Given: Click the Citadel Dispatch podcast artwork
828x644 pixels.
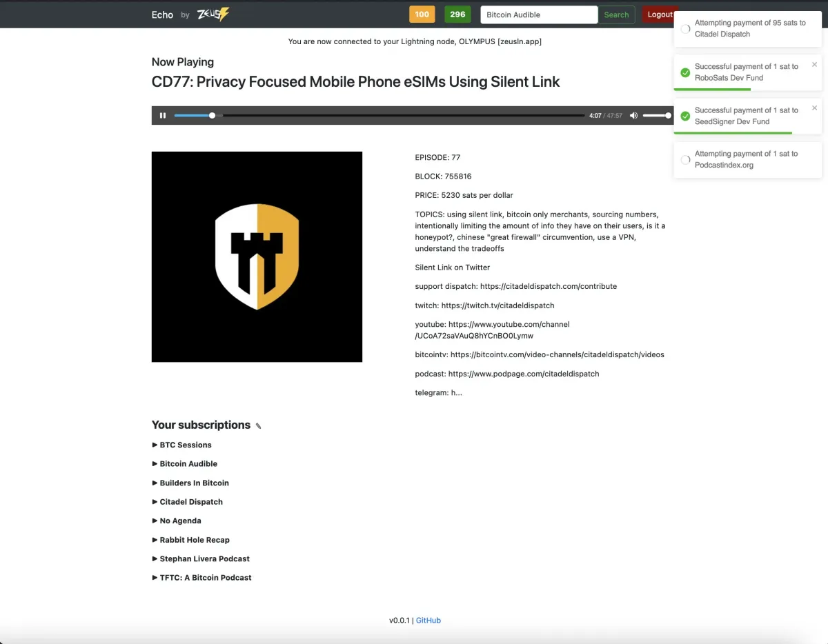Looking at the screenshot, I should click(x=257, y=256).
